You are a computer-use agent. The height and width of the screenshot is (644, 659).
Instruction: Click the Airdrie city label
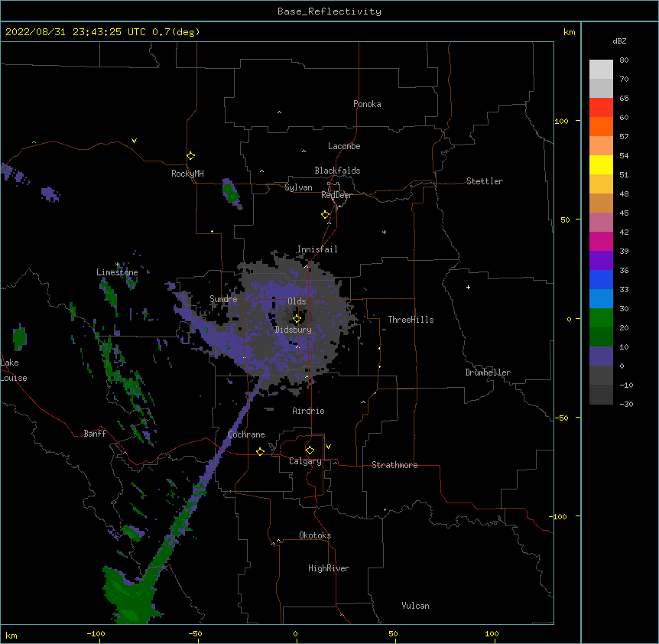pyautogui.click(x=308, y=411)
